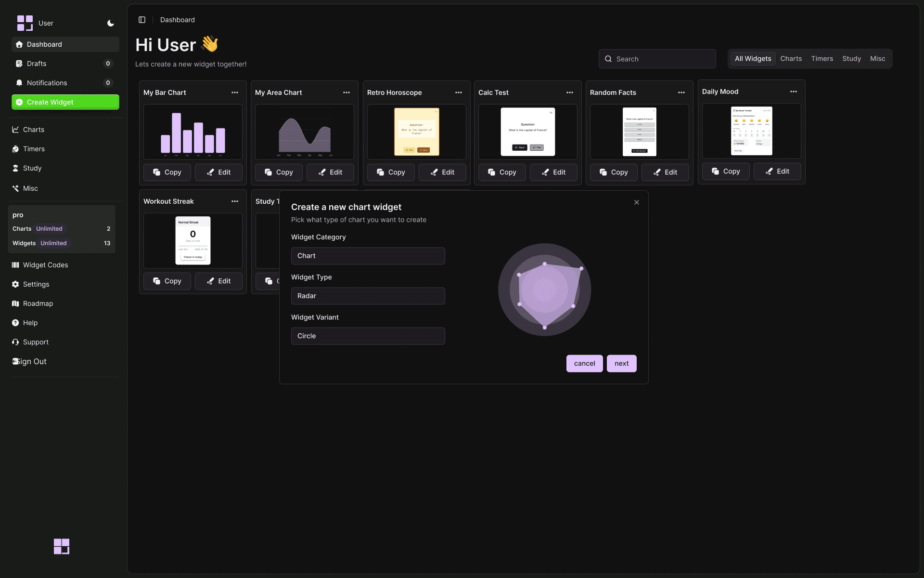Open Drafts in sidebar
Image resolution: width=924 pixels, height=578 pixels.
37,64
